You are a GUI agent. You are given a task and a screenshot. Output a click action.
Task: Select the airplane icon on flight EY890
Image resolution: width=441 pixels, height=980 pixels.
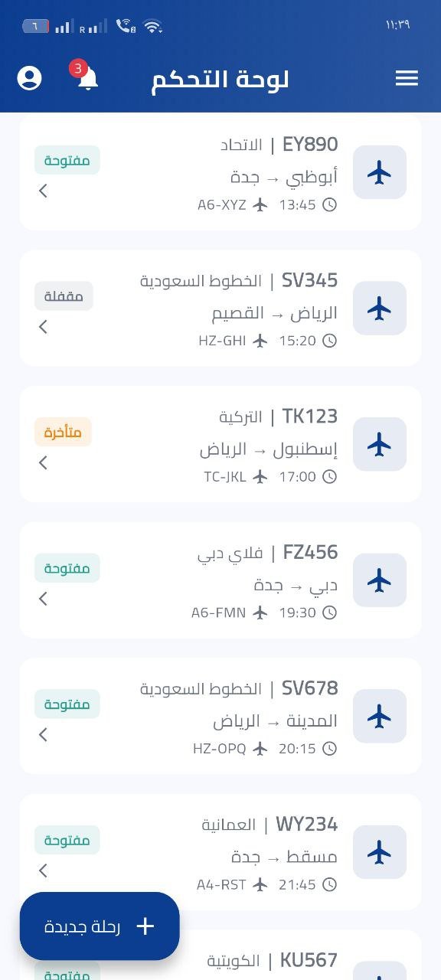coord(380,172)
